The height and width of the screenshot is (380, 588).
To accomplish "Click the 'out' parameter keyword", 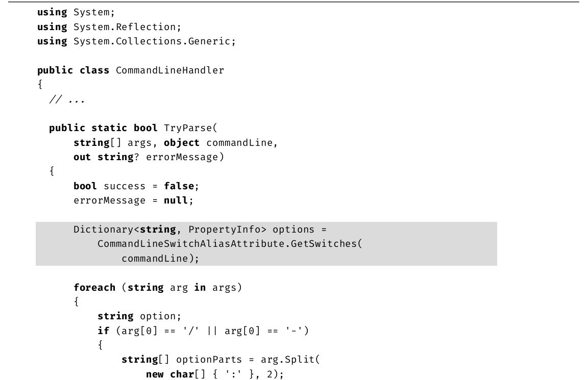I will pos(82,157).
